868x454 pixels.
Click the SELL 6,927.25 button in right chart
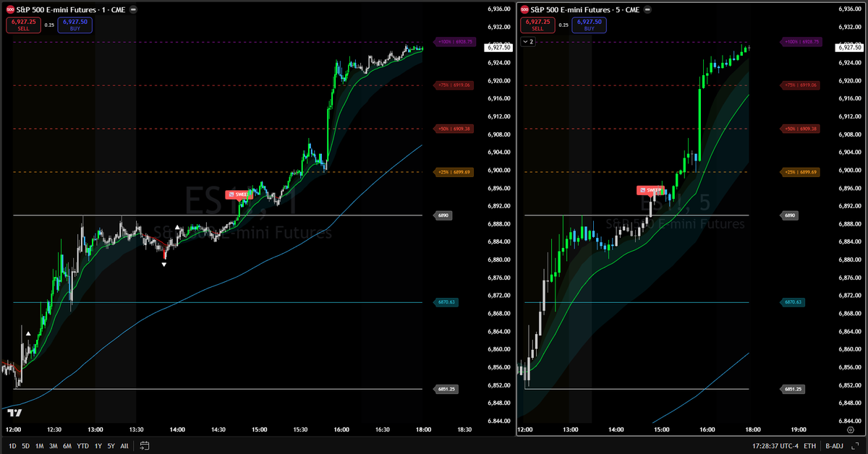537,25
